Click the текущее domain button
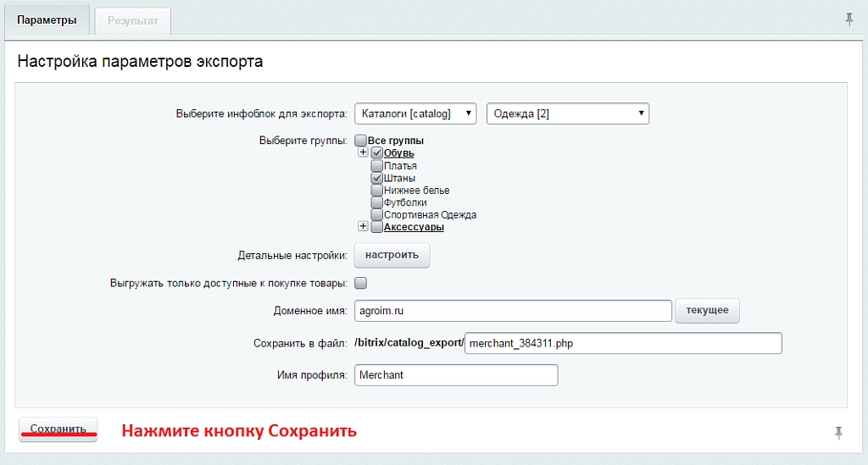Viewport: 868px width, 465px height. click(707, 310)
